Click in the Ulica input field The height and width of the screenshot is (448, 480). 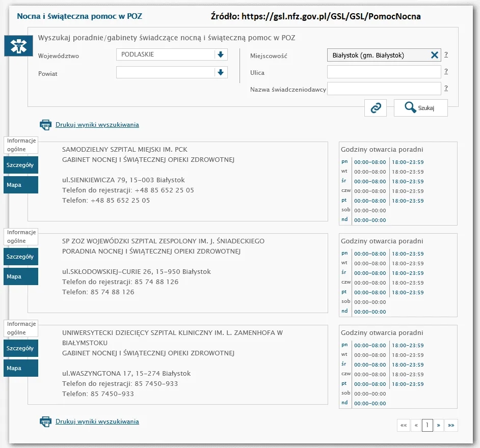(384, 72)
